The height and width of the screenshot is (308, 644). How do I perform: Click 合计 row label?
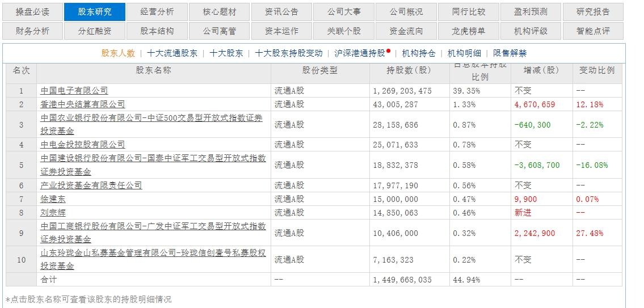point(48,280)
